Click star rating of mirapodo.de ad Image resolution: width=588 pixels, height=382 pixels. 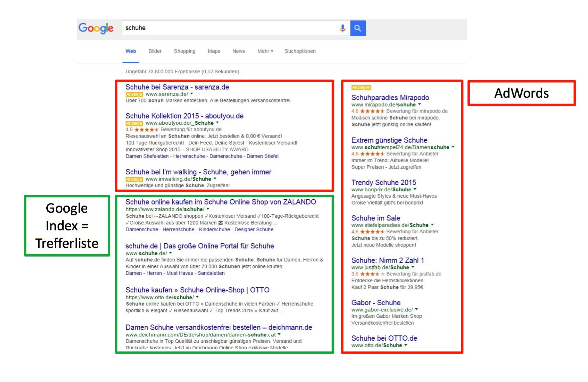point(372,111)
